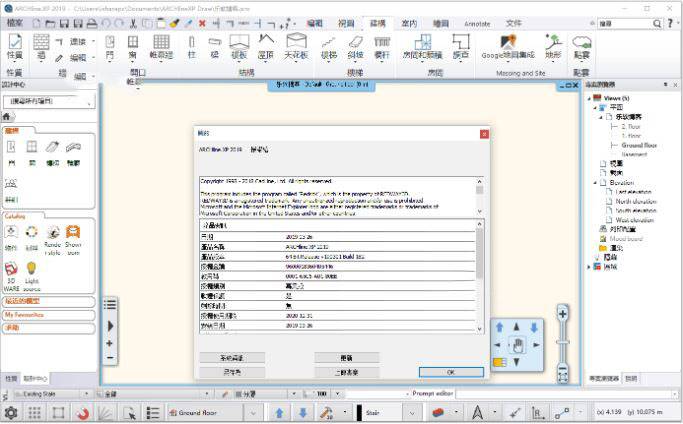Click the Render Styles icon in Catalog
This screenshot has height=424, width=683.
53,240
